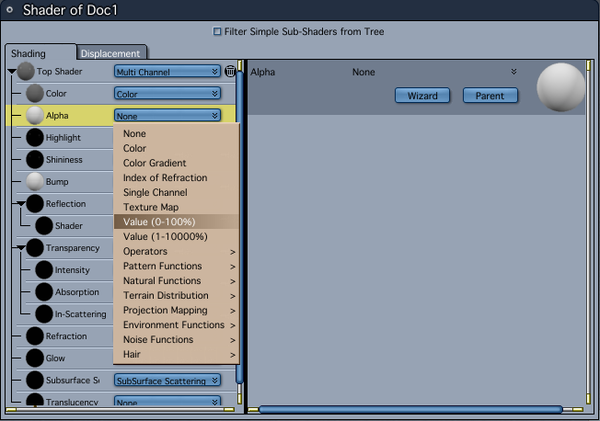The width and height of the screenshot is (600, 421).
Task: Choose Index of Refraction menu entry
Action: (176, 178)
